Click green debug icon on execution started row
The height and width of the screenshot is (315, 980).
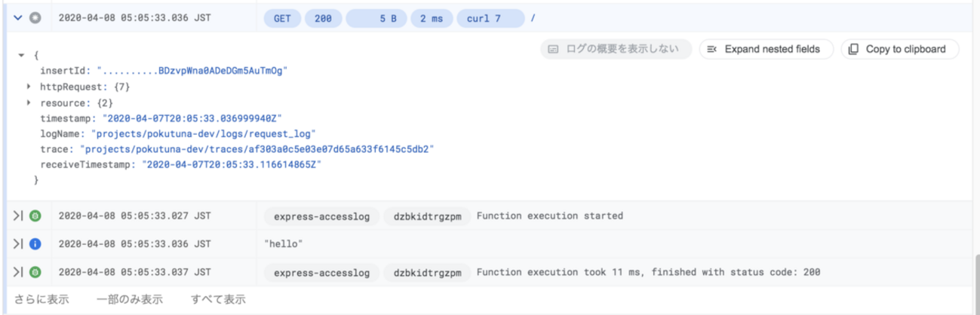(35, 216)
